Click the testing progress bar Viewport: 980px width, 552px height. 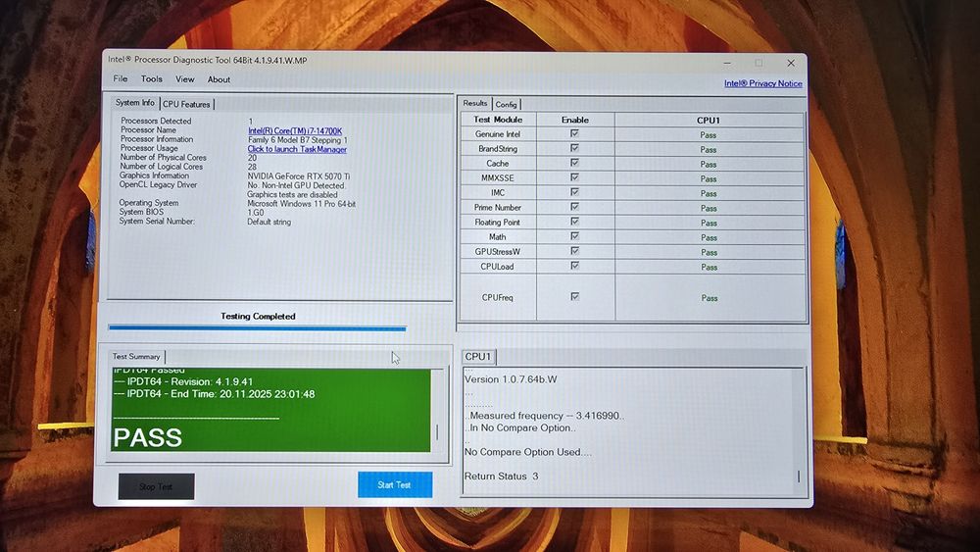(x=257, y=327)
